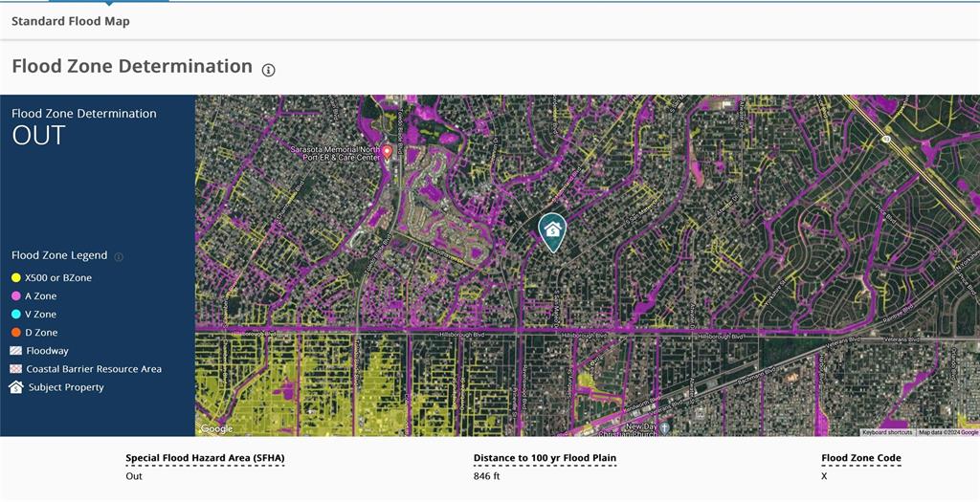Viewport: 980px width, 502px height.
Task: Click the info icon beside Flood Zone Determination
Action: (268, 70)
